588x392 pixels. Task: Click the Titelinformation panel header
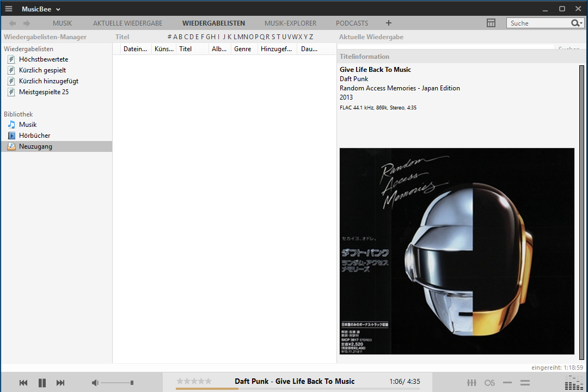point(364,57)
